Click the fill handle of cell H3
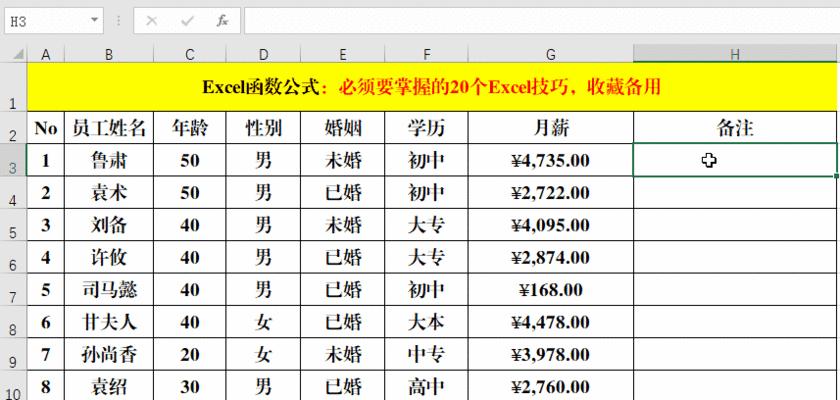Viewport: 840px width, 400px height. click(836, 176)
